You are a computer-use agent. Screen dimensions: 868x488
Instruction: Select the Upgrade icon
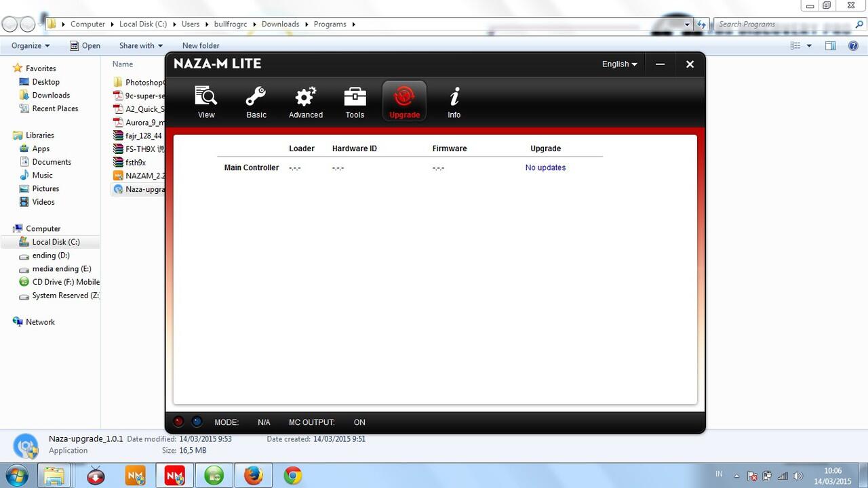[404, 96]
